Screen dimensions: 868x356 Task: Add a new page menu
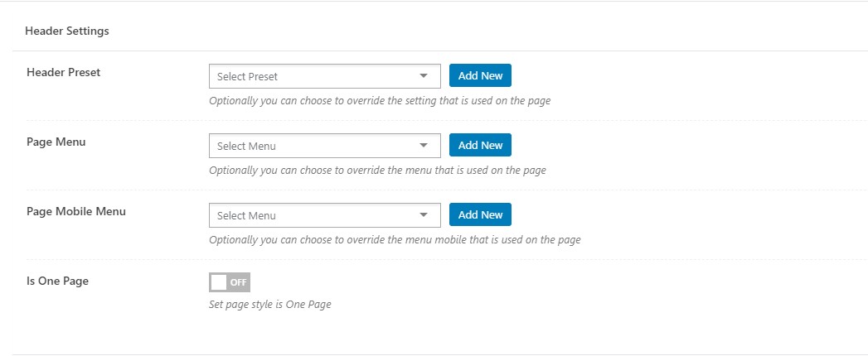click(480, 146)
